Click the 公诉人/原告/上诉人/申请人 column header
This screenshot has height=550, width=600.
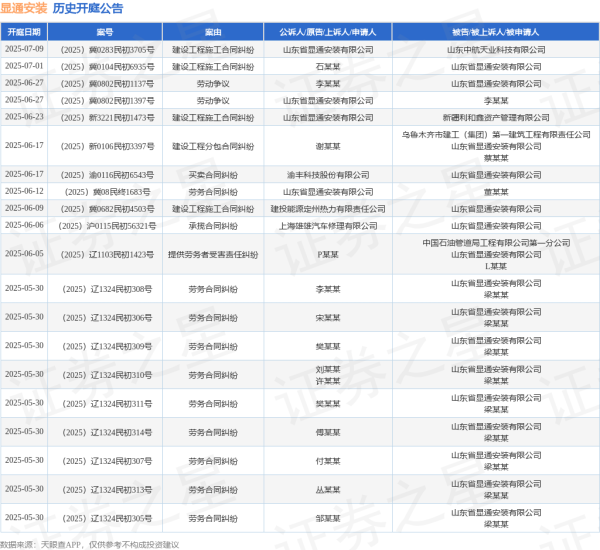pos(327,32)
